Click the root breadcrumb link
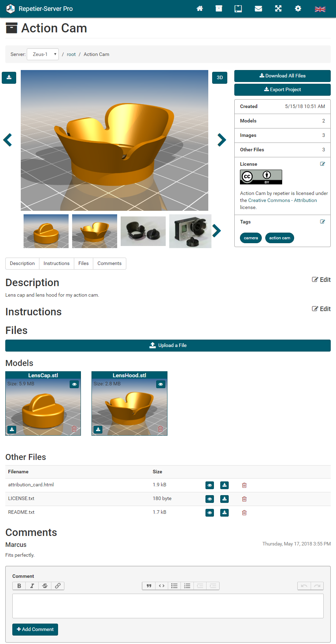This screenshot has width=336, height=644. pos(71,54)
